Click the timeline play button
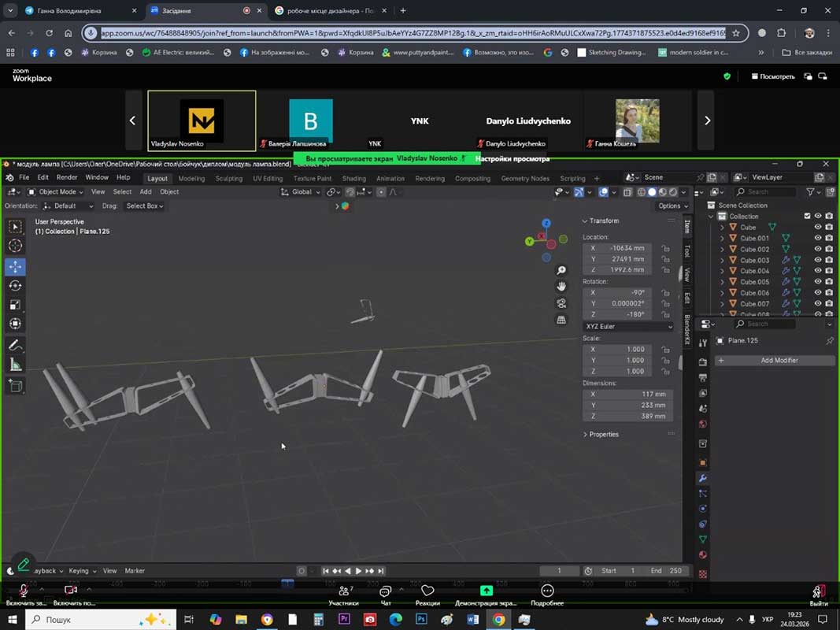 tap(358, 571)
